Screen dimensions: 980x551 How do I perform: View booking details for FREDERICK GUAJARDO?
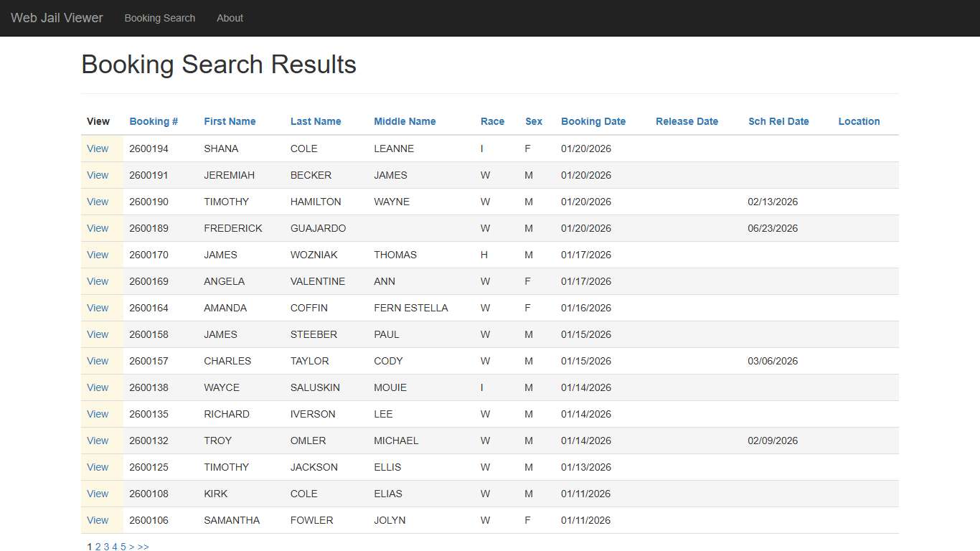98,228
